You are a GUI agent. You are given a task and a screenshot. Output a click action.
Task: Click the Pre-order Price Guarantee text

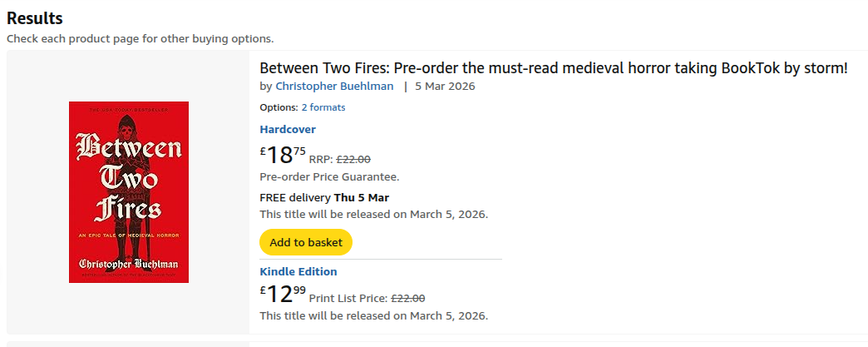click(x=329, y=176)
